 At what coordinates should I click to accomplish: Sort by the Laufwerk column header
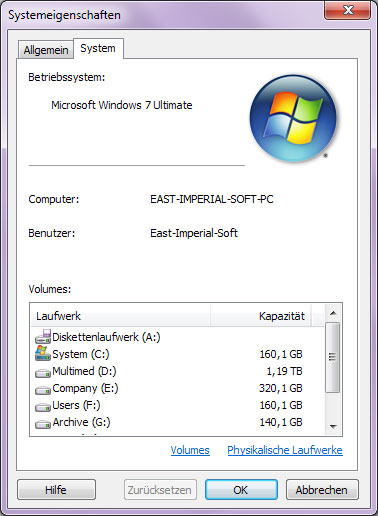(x=121, y=315)
